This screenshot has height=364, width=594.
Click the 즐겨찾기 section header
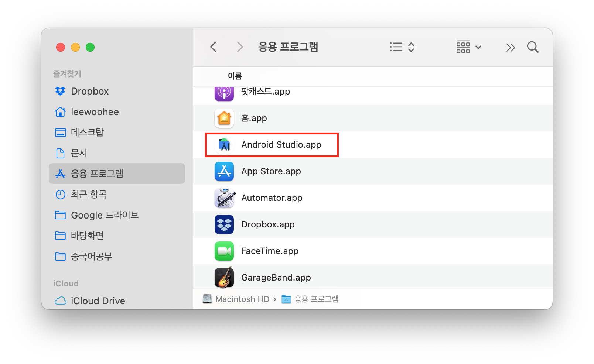tap(67, 73)
